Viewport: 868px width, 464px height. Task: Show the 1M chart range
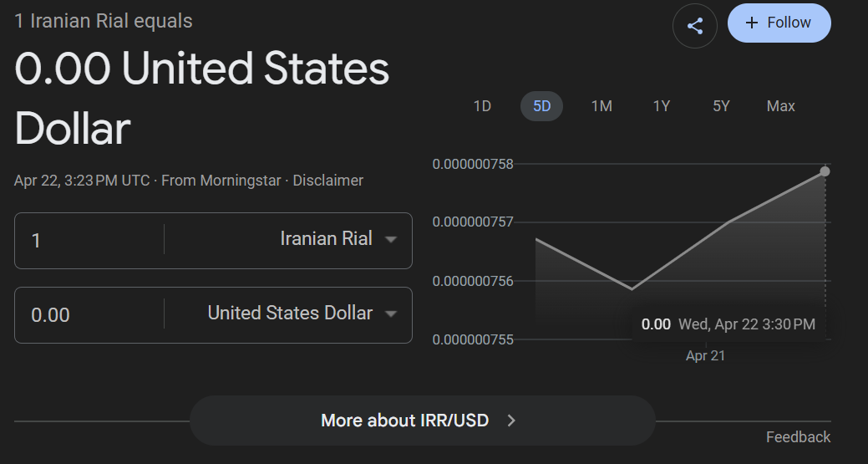click(x=602, y=106)
